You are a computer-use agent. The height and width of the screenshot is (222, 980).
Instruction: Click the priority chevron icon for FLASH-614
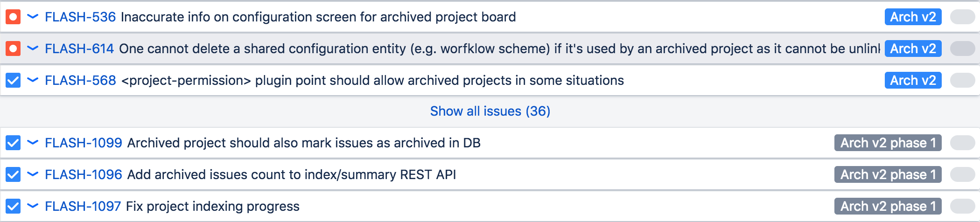tap(33, 49)
